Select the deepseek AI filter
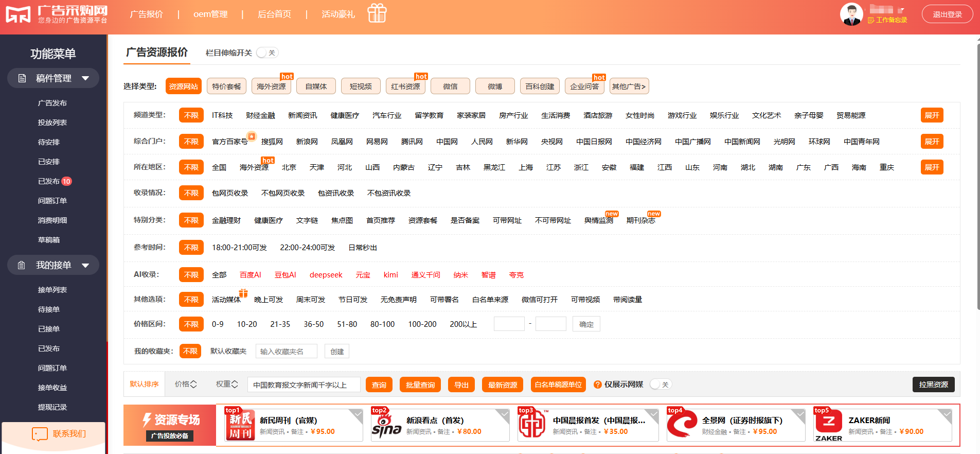 (326, 275)
